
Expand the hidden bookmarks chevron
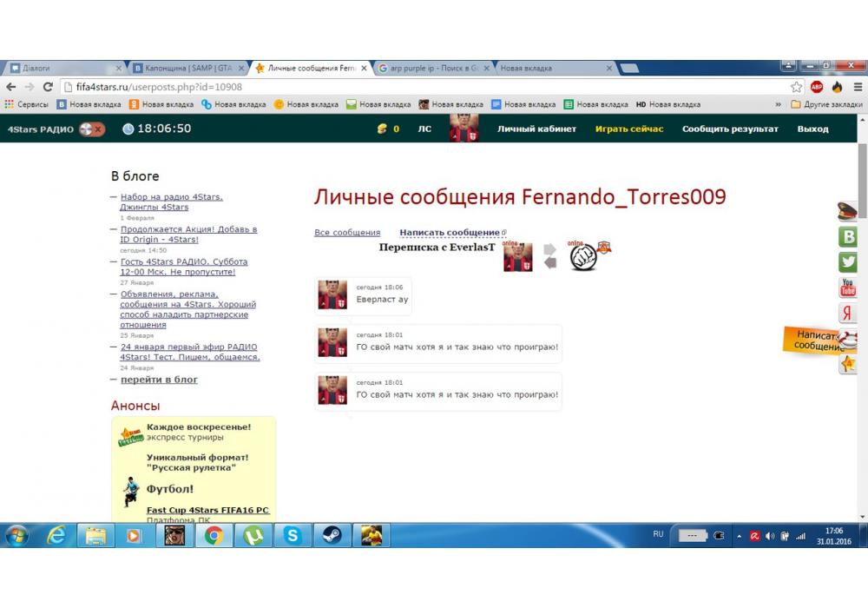pos(778,104)
